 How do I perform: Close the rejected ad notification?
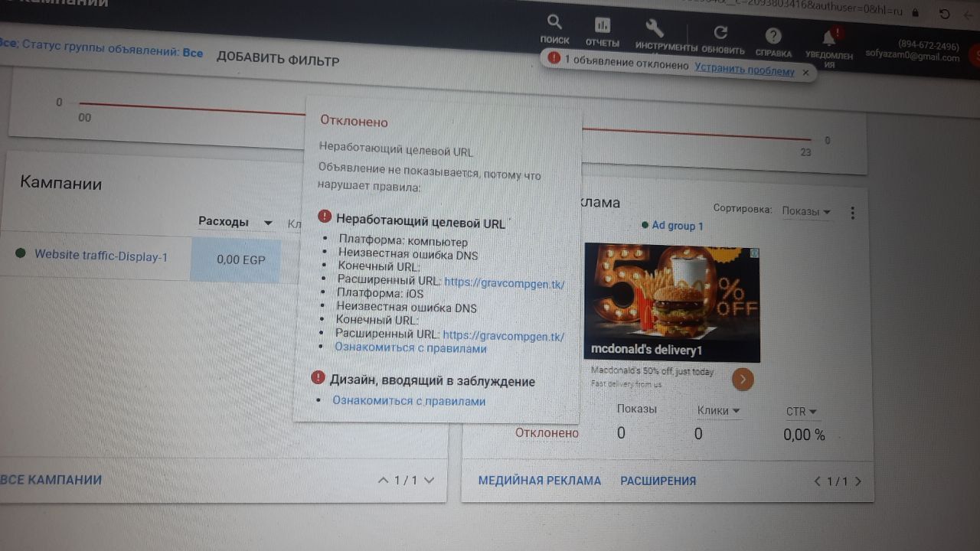805,73
